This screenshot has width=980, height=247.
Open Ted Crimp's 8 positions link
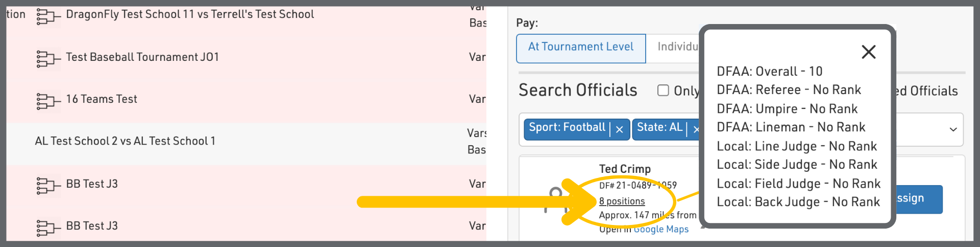click(622, 201)
